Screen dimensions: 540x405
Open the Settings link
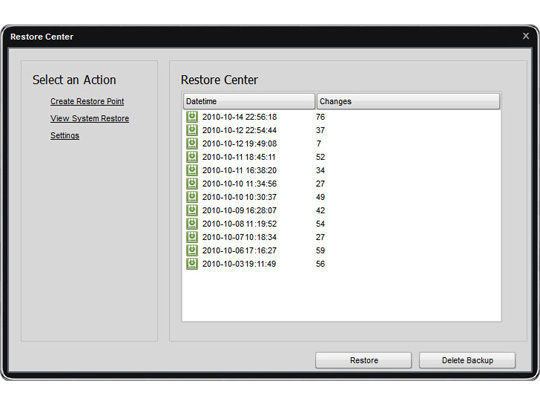point(65,135)
